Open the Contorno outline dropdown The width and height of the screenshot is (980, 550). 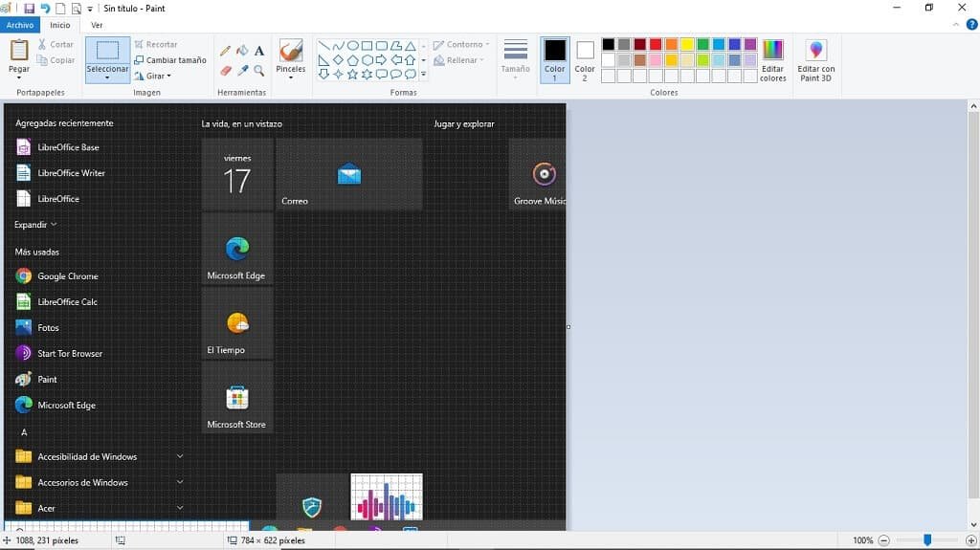tap(461, 44)
